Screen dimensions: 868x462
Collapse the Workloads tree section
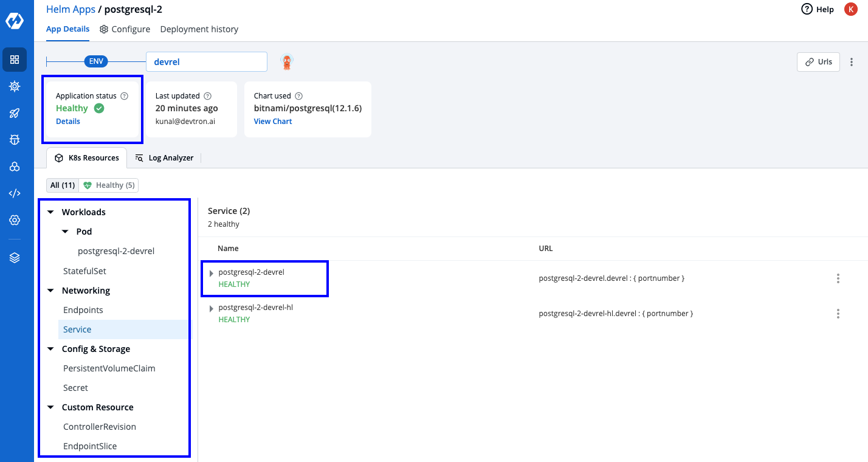50,212
